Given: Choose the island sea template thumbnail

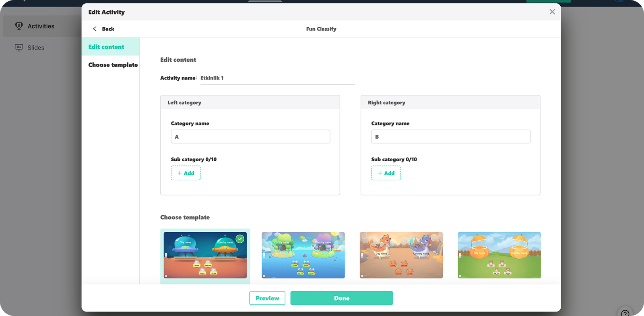Looking at the screenshot, I should [x=303, y=255].
